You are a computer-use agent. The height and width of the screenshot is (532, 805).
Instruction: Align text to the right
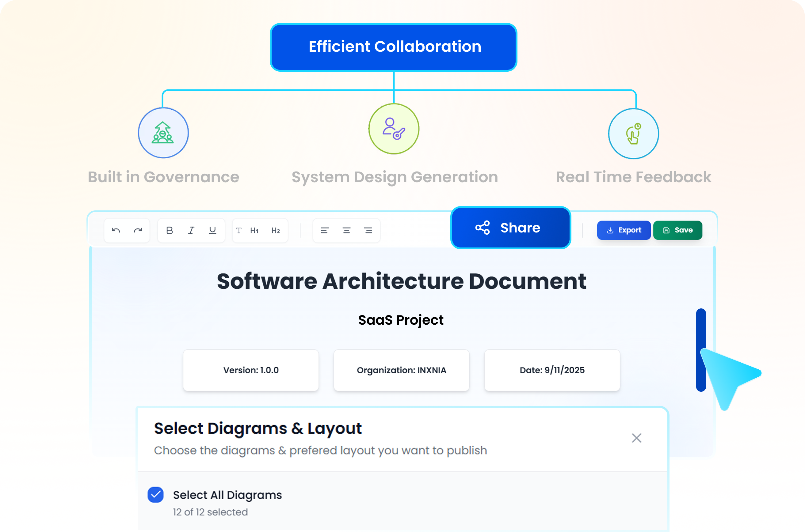[368, 230]
